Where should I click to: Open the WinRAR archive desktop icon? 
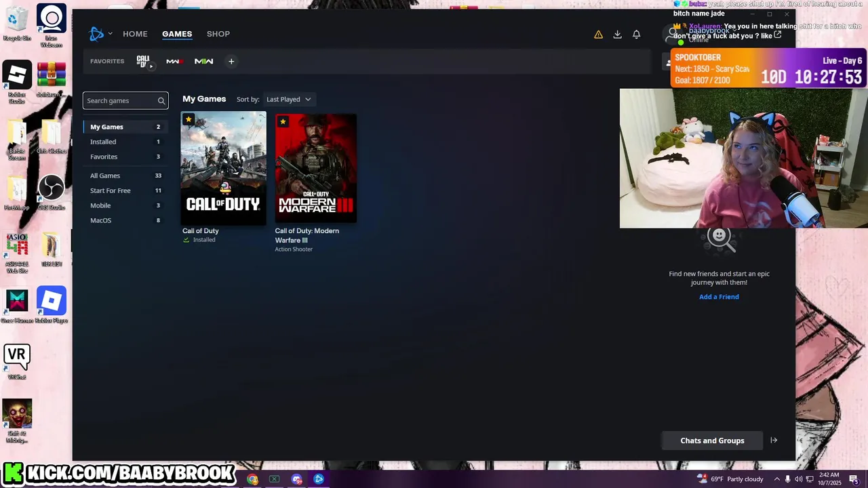click(x=51, y=80)
